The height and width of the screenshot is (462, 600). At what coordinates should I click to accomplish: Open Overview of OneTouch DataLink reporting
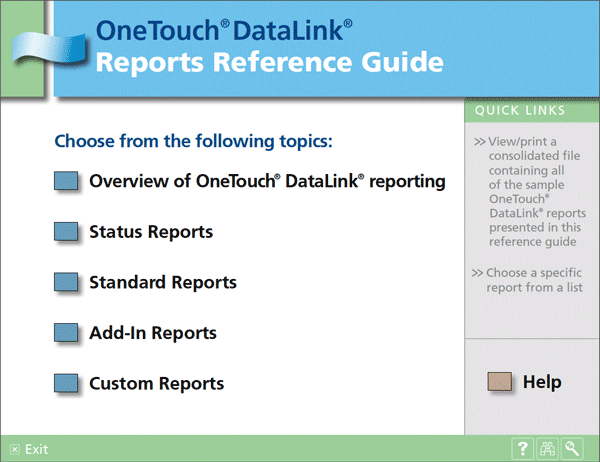click(x=267, y=182)
